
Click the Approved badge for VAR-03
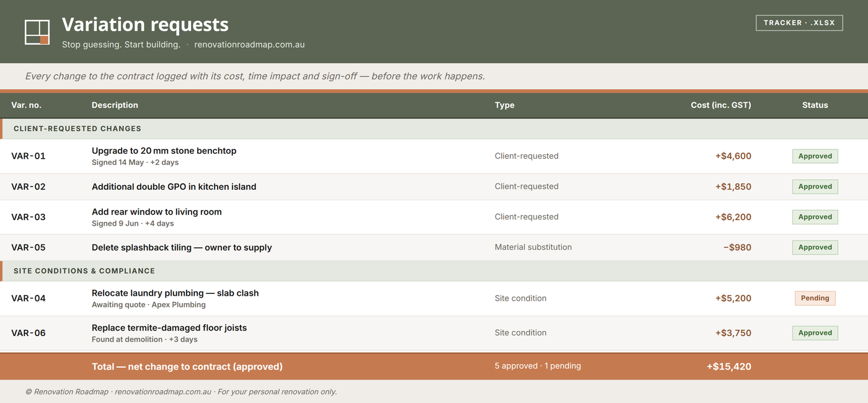pyautogui.click(x=815, y=217)
